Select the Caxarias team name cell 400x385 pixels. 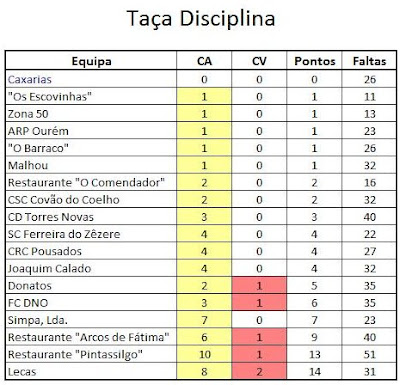tap(91, 79)
